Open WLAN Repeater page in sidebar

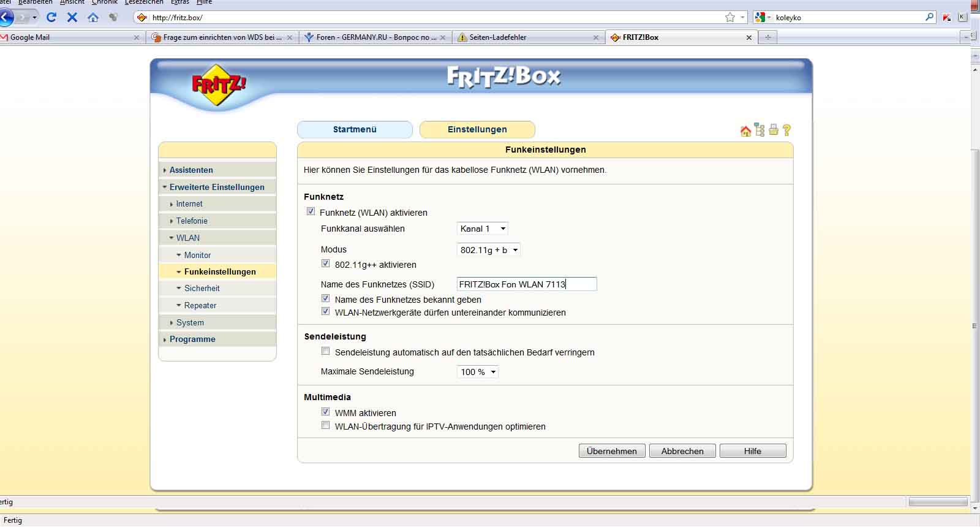click(217, 305)
